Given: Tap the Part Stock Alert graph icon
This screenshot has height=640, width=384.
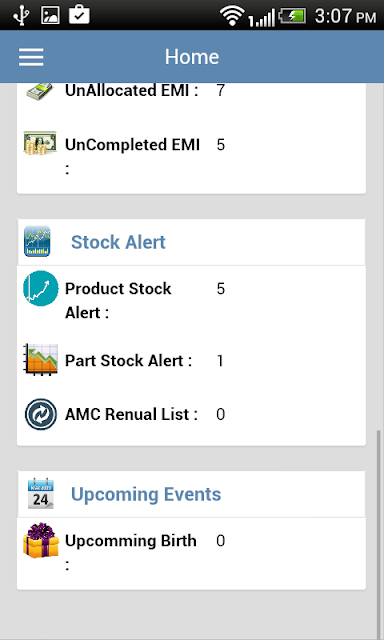Looking at the screenshot, I should pos(40,360).
